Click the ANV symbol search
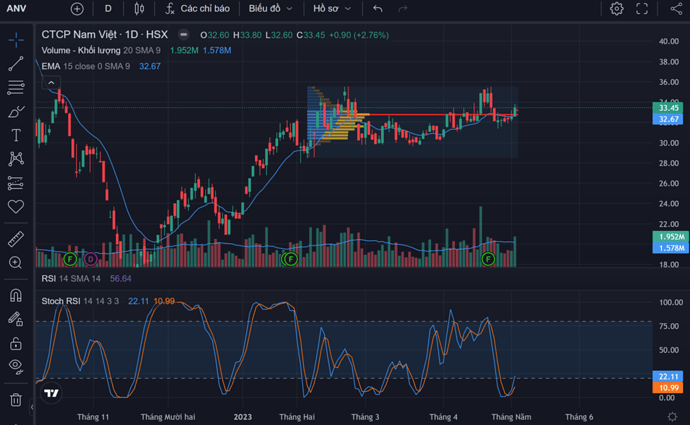 click(x=17, y=8)
